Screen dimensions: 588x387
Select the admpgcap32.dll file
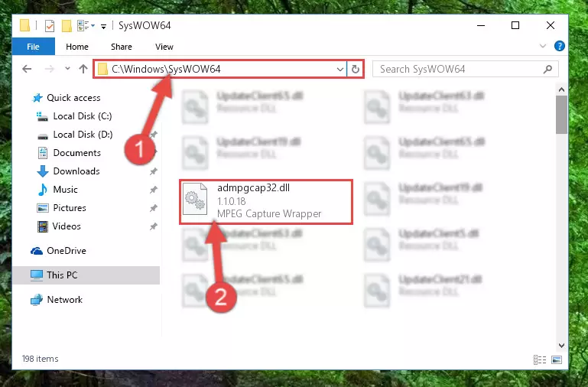[266, 202]
